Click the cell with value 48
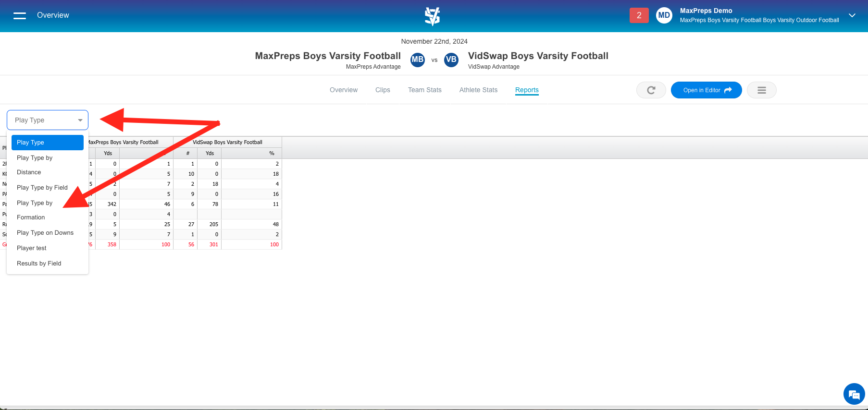 pyautogui.click(x=251, y=224)
